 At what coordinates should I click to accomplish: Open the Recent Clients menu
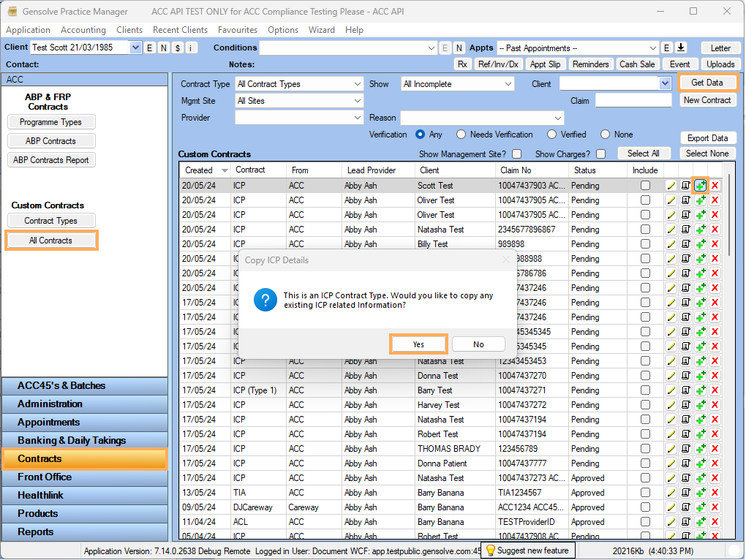pos(181,29)
